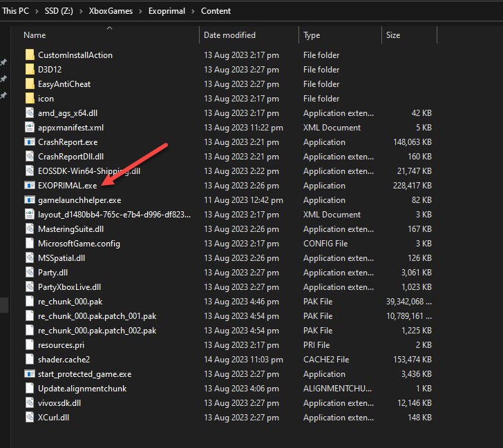The height and width of the screenshot is (448, 503).
Task: Click the CrashReportDll.dll file icon
Action: tap(30, 157)
